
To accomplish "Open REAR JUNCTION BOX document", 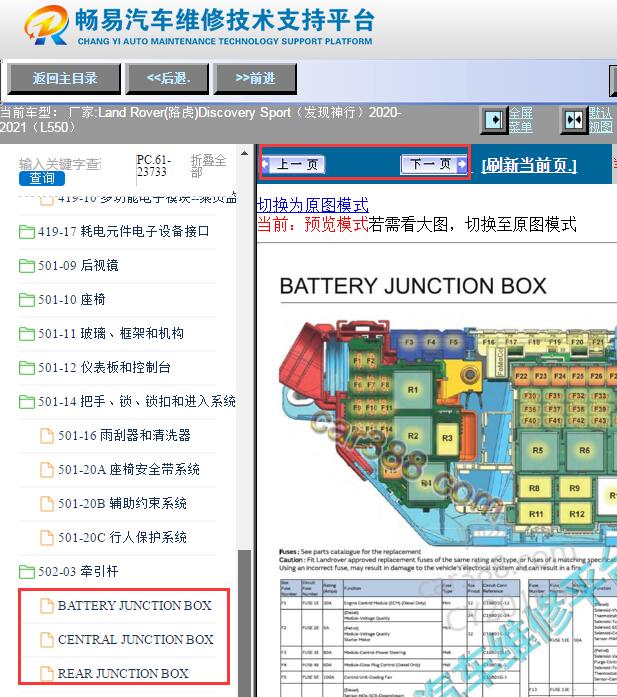I will click(123, 673).
